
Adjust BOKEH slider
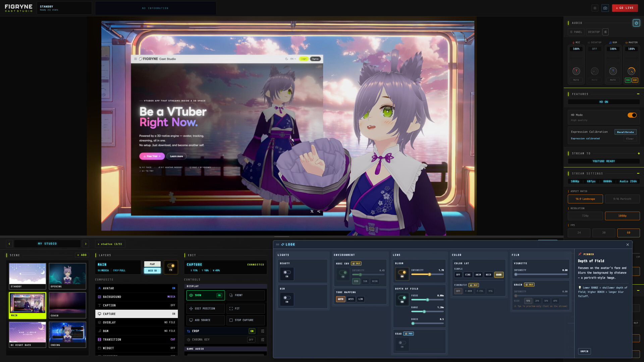click(427, 323)
